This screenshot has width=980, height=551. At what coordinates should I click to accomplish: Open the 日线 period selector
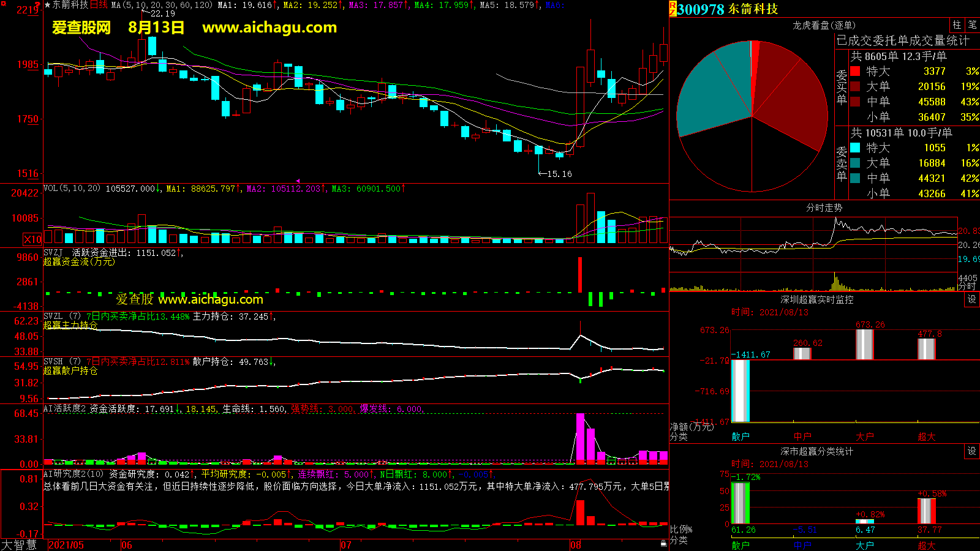point(99,5)
